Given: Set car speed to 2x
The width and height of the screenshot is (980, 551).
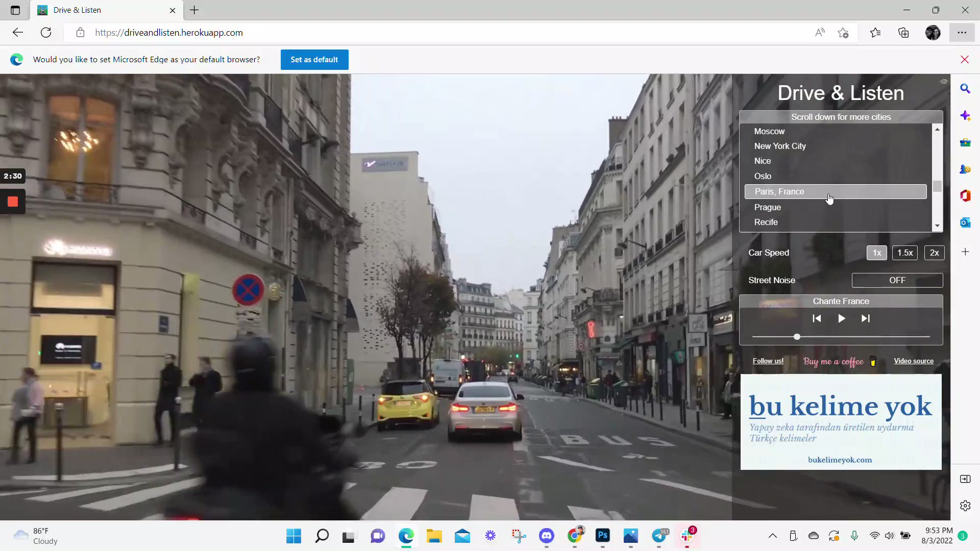Looking at the screenshot, I should point(934,253).
